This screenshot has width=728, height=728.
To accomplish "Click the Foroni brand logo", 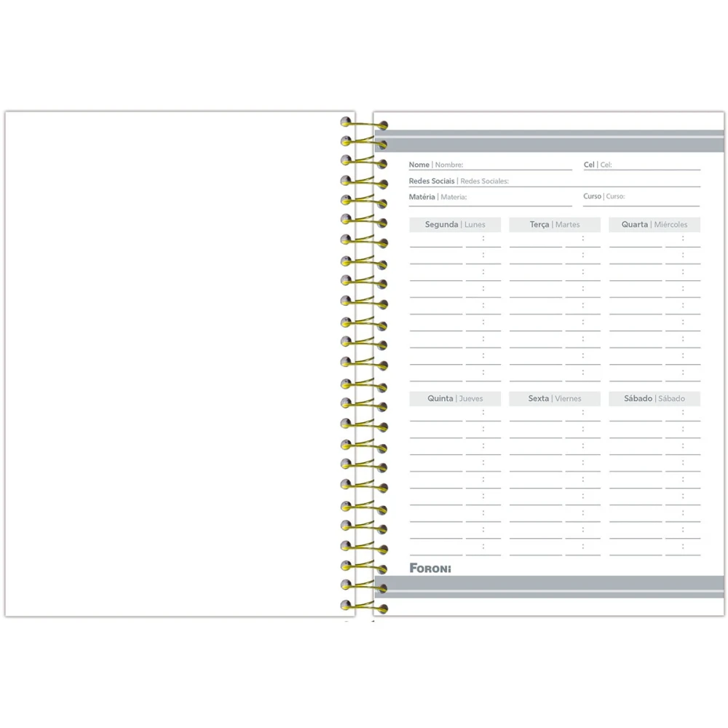I will [430, 568].
